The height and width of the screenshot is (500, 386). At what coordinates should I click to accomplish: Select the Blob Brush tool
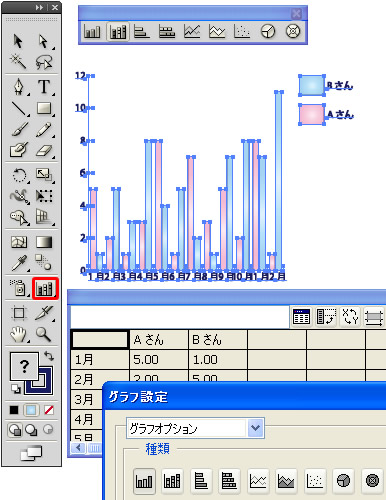tap(19, 150)
